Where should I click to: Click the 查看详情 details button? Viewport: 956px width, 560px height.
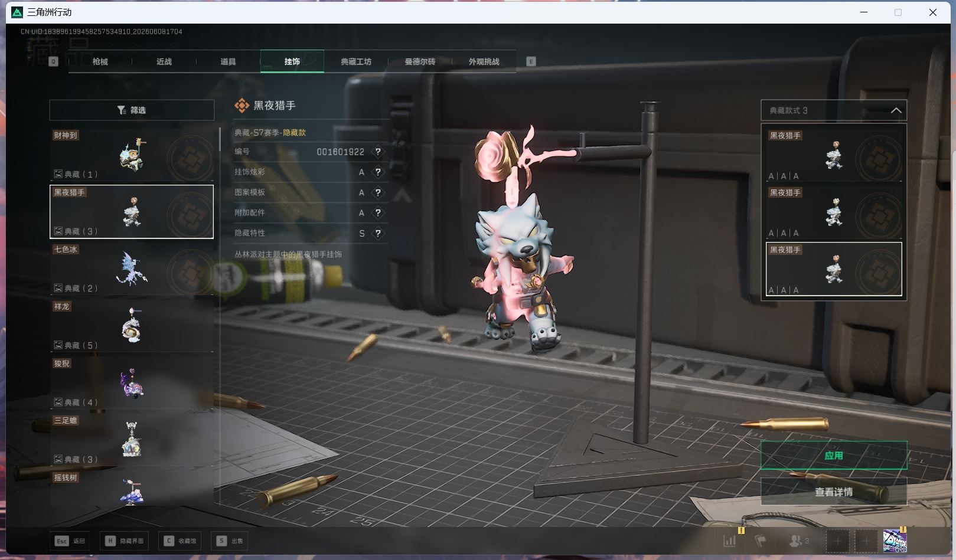834,492
